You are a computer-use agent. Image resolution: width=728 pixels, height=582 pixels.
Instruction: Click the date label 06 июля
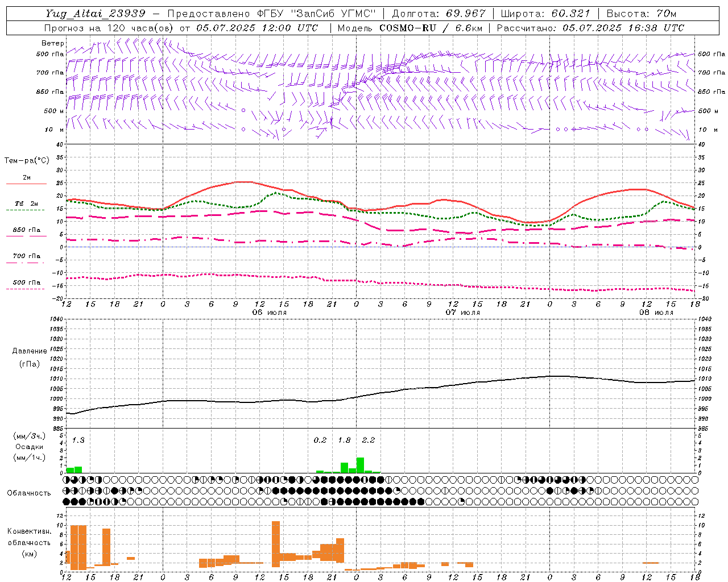(x=270, y=313)
